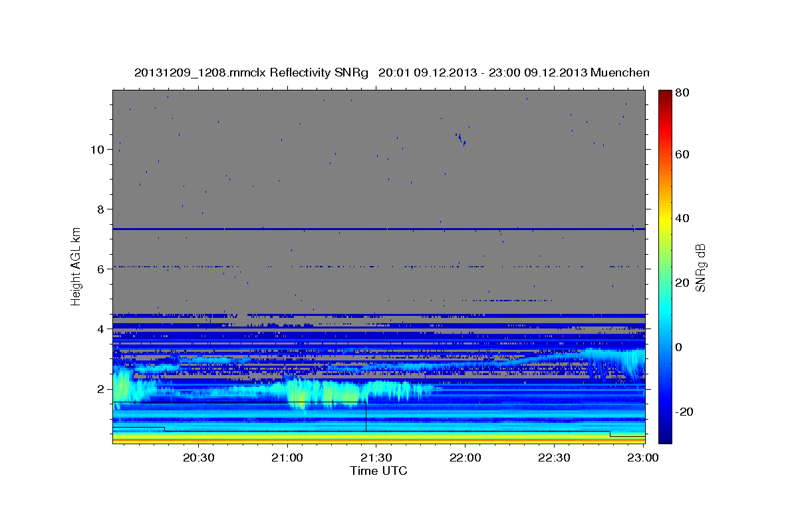Click the 22:00 time tick label
Image resolution: width=798 pixels, height=532 pixels.
(x=465, y=458)
